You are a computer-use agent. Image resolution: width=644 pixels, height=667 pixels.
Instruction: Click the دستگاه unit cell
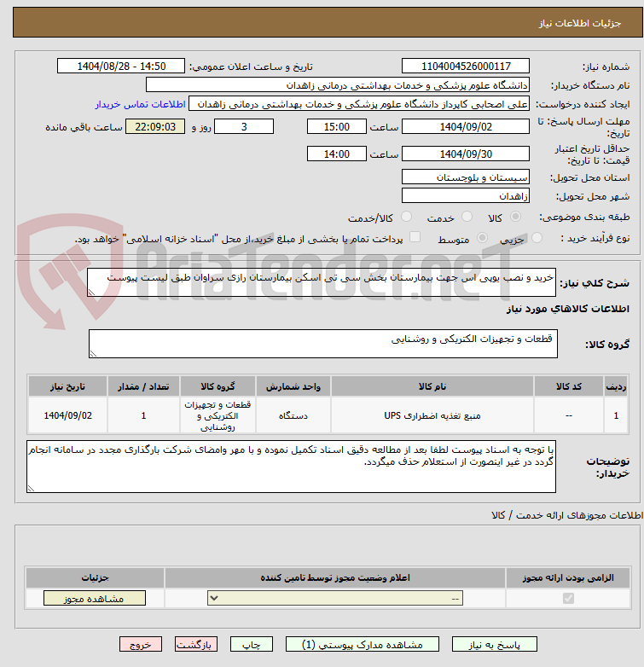point(293,415)
